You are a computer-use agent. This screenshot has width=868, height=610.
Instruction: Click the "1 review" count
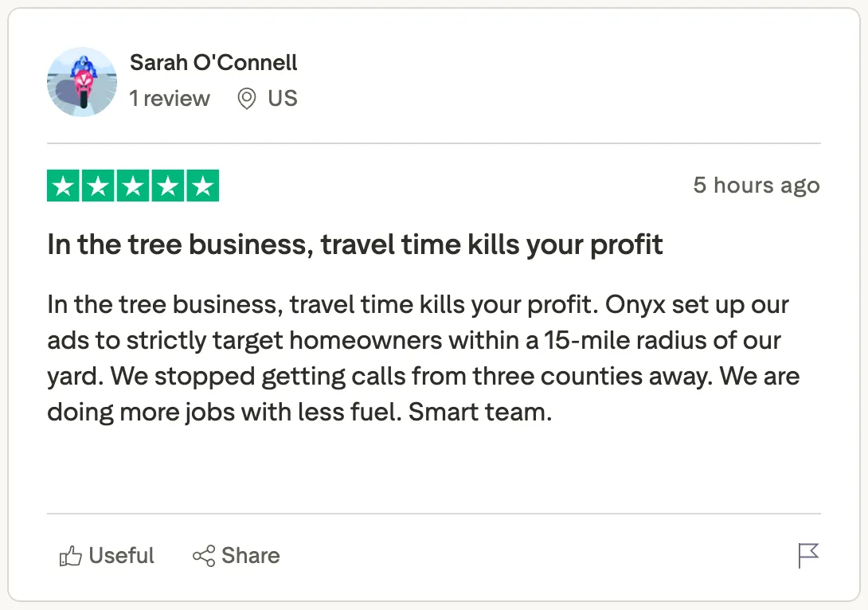tap(170, 99)
